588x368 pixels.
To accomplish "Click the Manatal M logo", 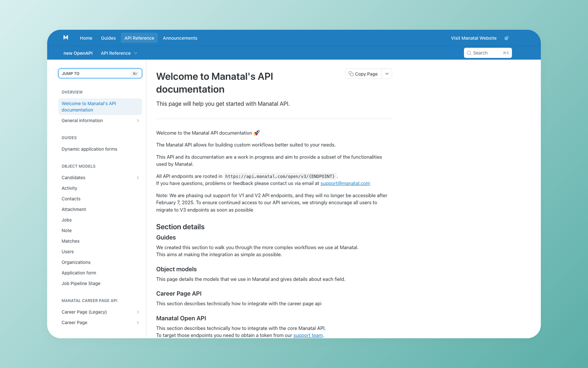I will coord(66,37).
